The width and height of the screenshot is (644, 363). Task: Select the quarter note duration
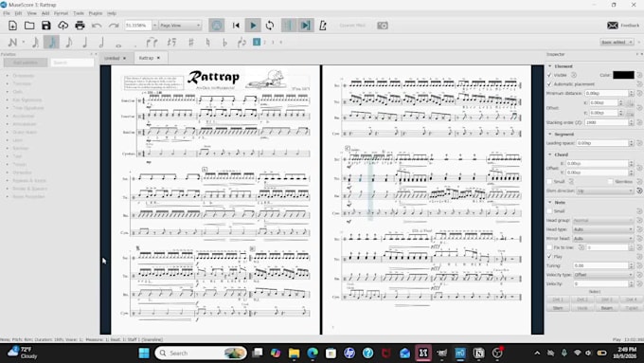85,43
